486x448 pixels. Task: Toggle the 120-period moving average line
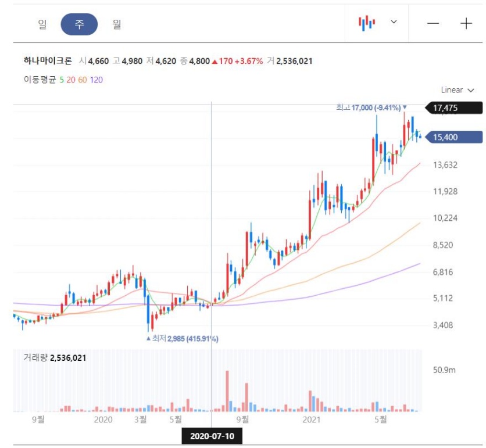[x=96, y=80]
